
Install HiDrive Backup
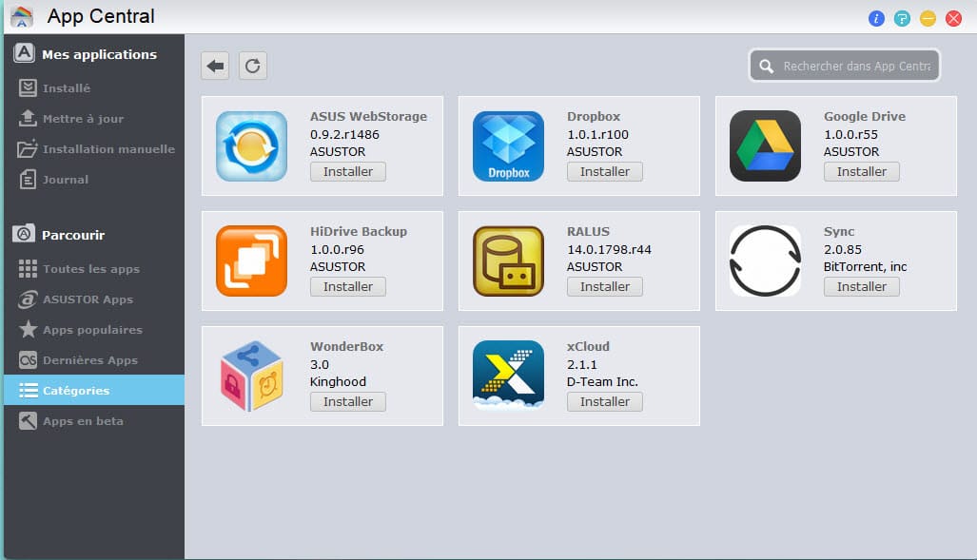(347, 286)
